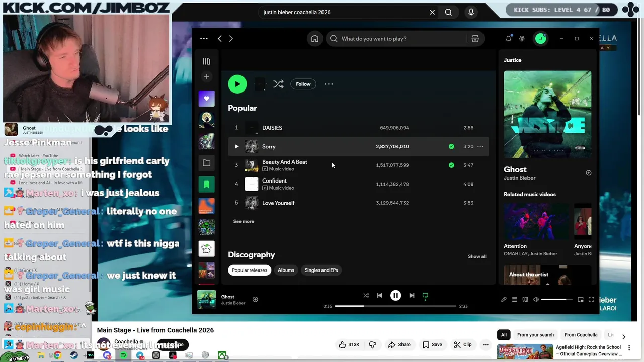Expand See more popular tracks
Viewport: 644px width, 362px height.
click(244, 221)
